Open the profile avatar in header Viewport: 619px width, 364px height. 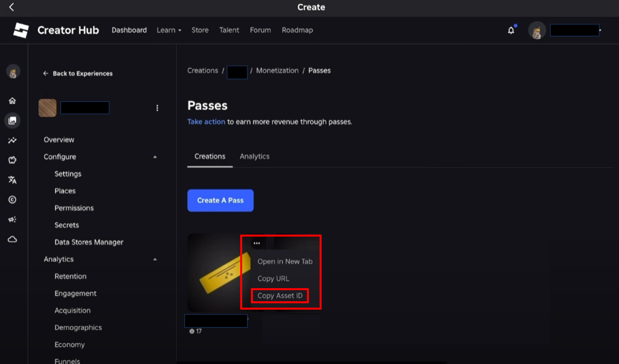pyautogui.click(x=537, y=31)
